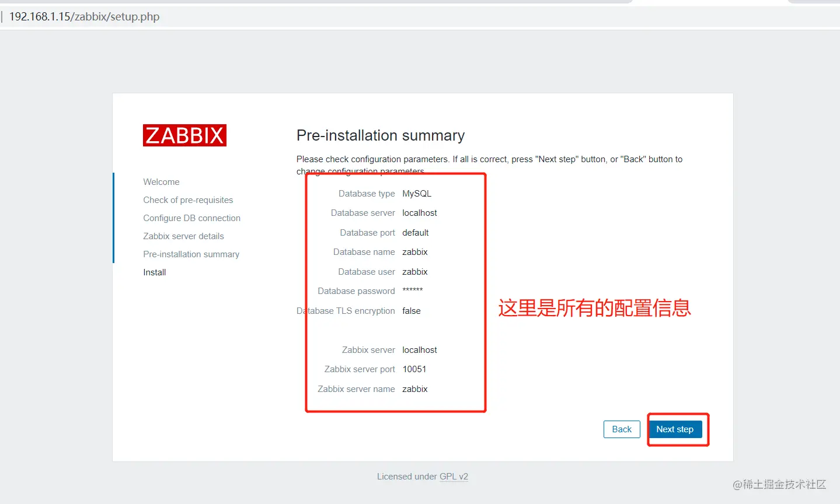The width and height of the screenshot is (840, 504).
Task: Click the Database user label
Action: tap(367, 272)
